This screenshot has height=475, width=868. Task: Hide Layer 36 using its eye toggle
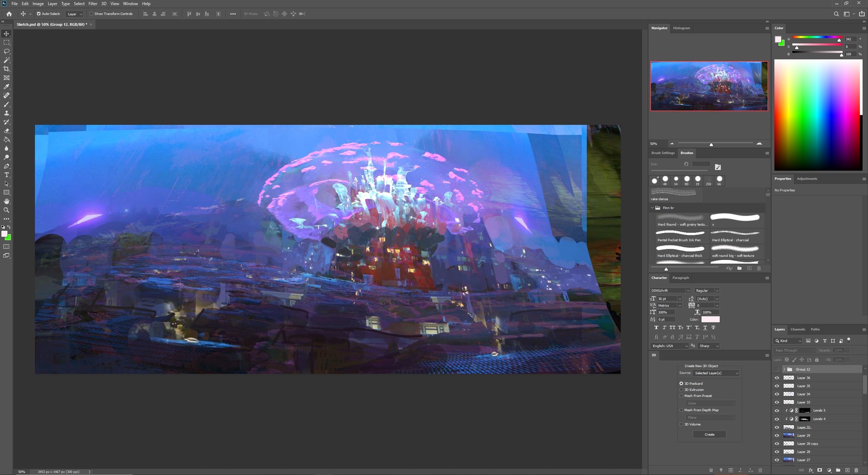pos(777,378)
